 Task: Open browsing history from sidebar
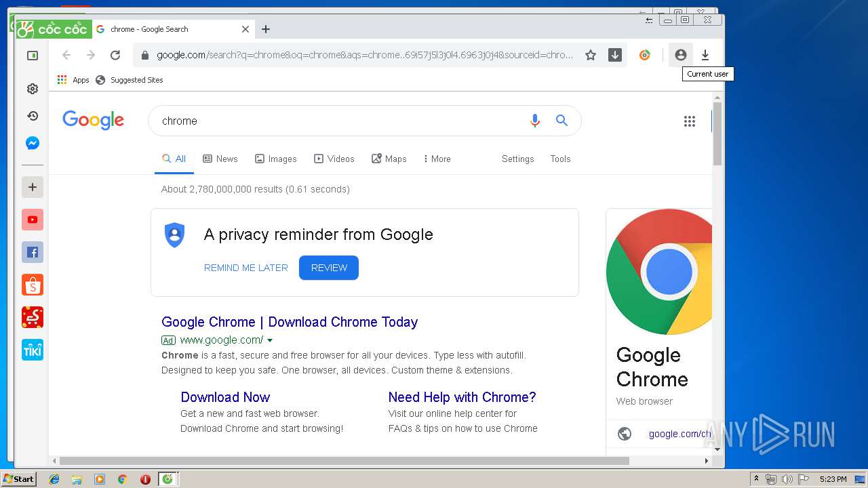[33, 116]
